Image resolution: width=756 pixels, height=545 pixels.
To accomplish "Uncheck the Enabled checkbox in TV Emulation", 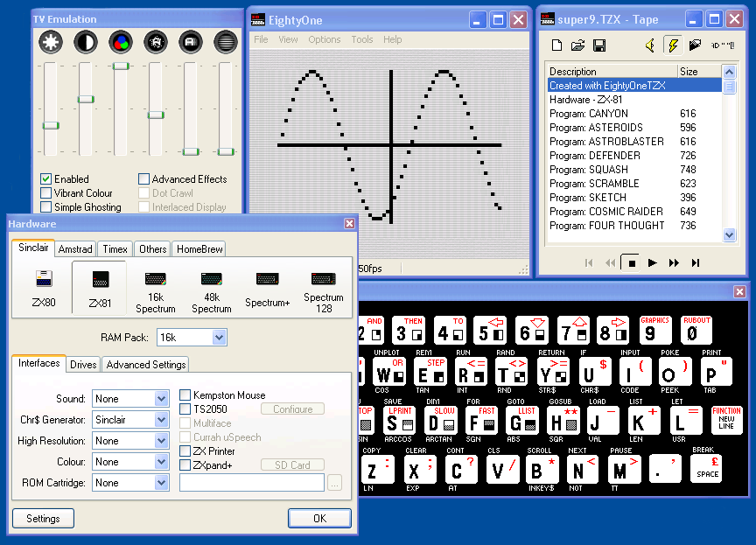I will pyautogui.click(x=45, y=179).
